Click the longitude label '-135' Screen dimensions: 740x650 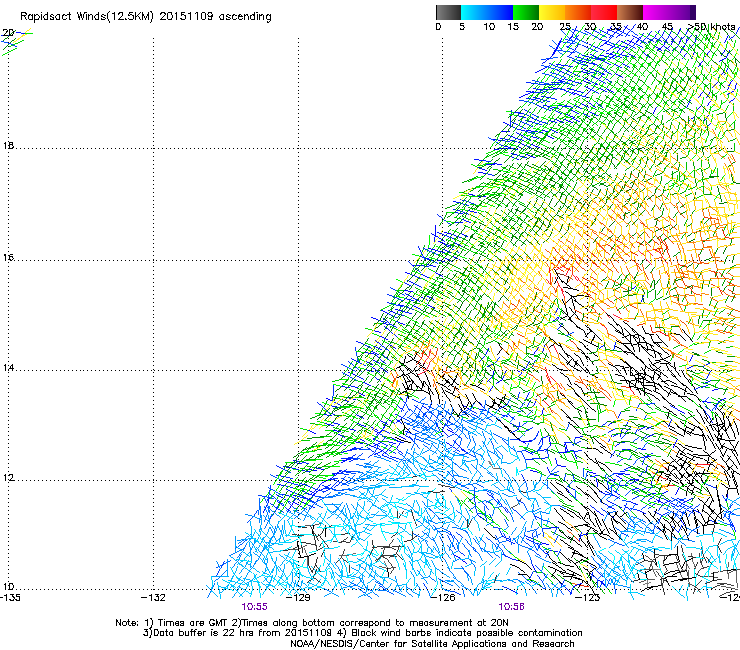10,598
